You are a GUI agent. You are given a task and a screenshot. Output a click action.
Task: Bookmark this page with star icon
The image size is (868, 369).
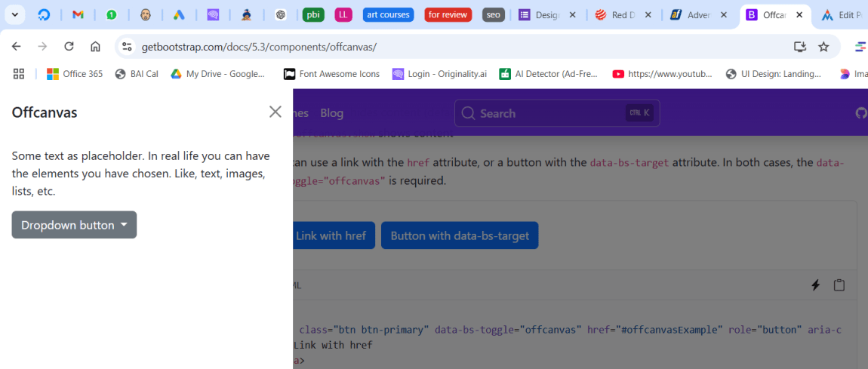[x=823, y=47]
